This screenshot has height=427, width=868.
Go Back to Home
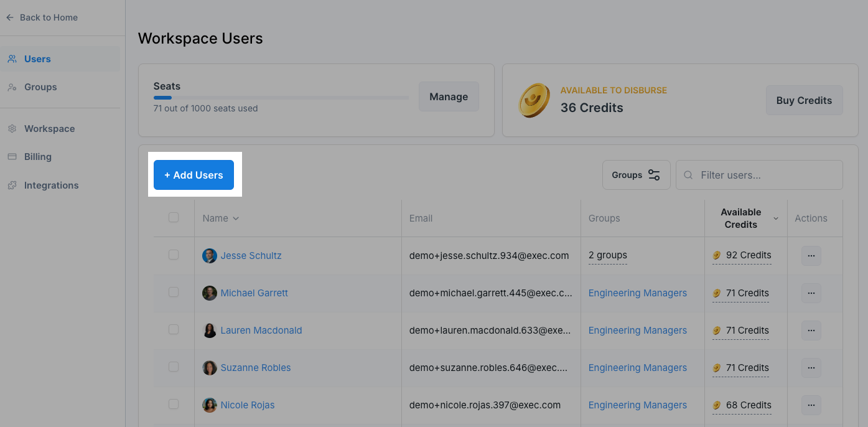(42, 17)
